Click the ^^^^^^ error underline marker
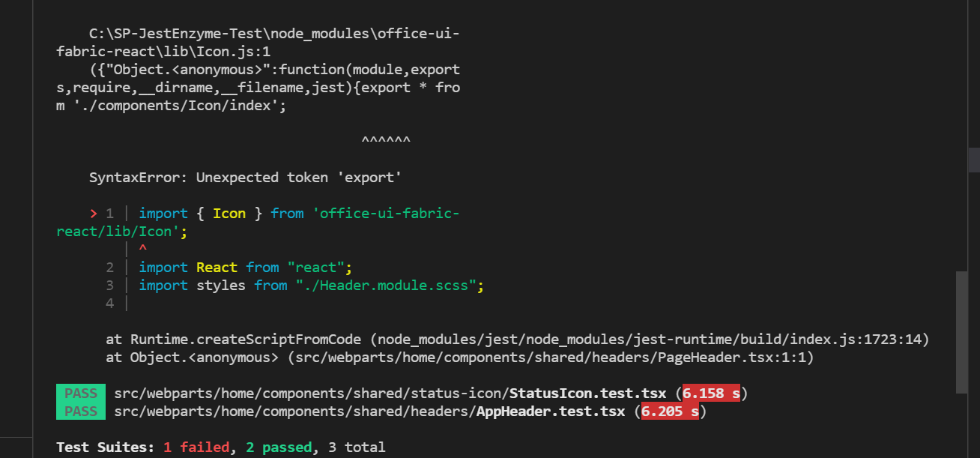 (x=387, y=138)
